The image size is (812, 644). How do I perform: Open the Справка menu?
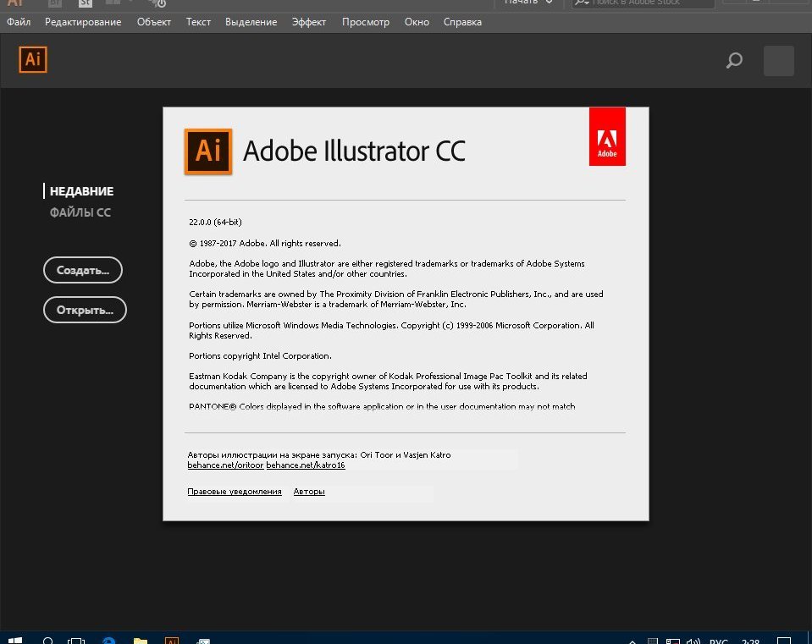click(462, 22)
